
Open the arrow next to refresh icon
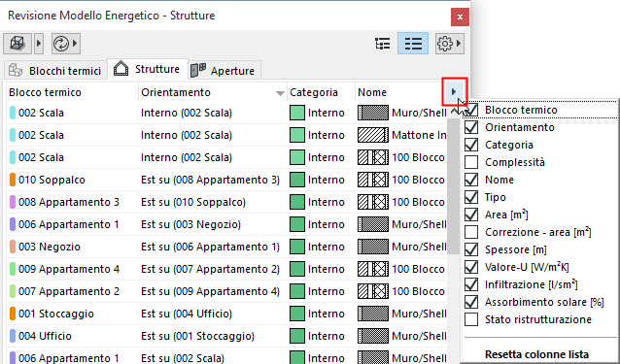(x=76, y=44)
